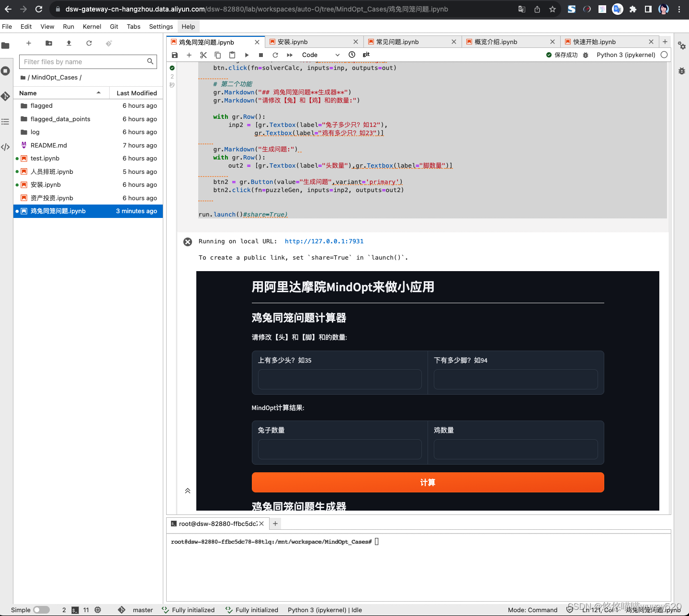689x616 pixels.
Task: Collapse output using the double chevron
Action: pos(188,491)
